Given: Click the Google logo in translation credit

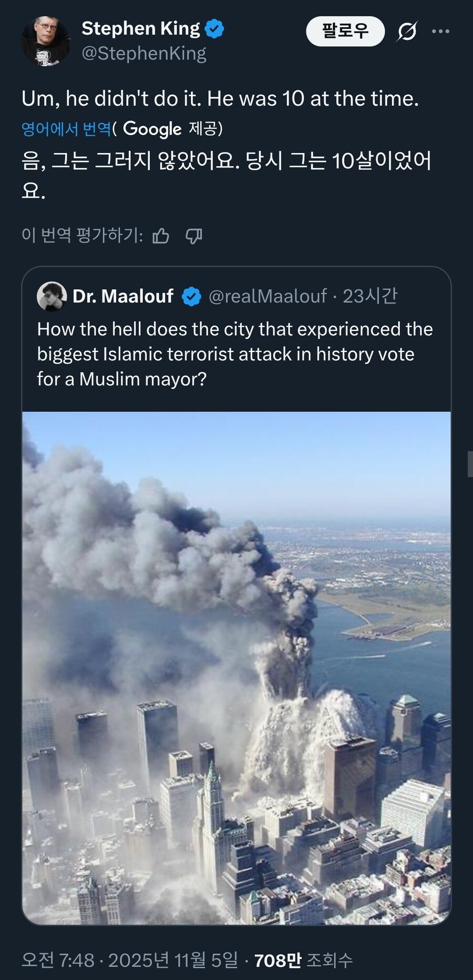Looking at the screenshot, I should pos(152,129).
